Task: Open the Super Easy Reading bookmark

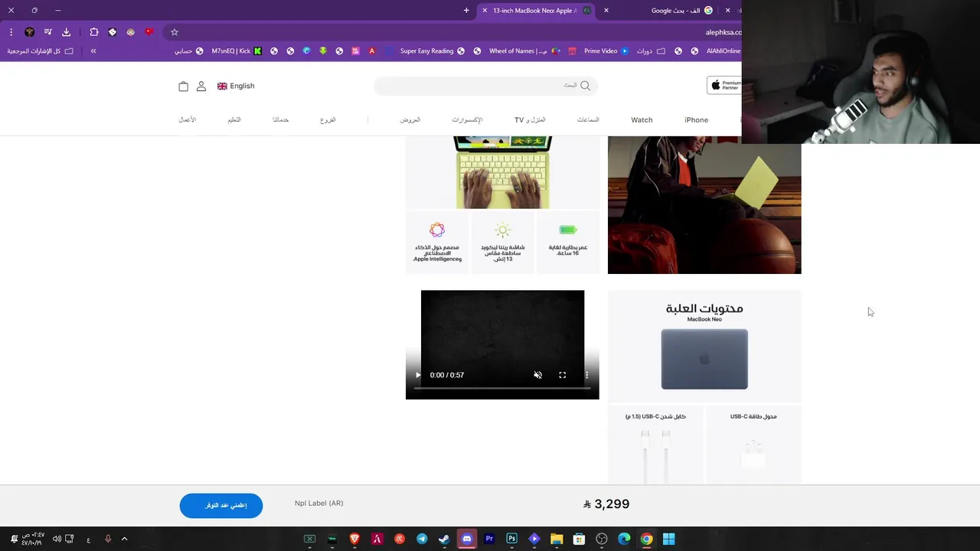Action: 433,51
